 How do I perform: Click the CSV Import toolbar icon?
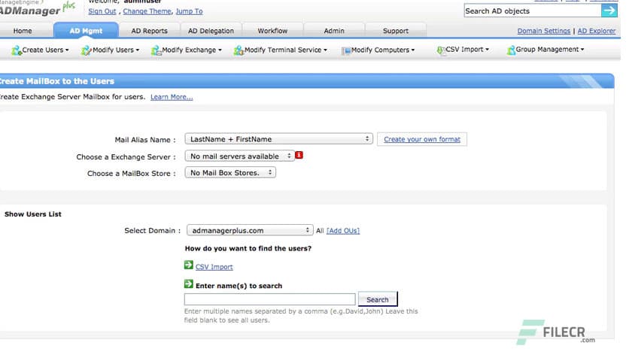441,50
